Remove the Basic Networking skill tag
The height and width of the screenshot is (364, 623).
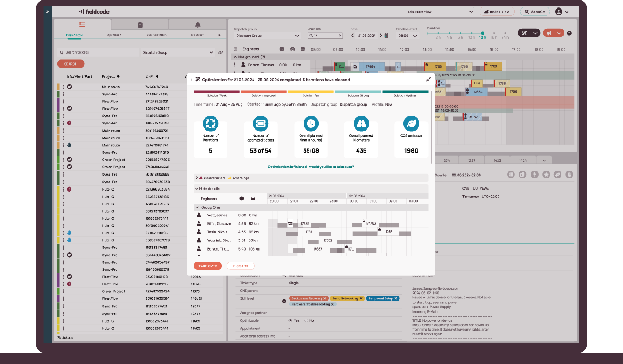point(361,298)
